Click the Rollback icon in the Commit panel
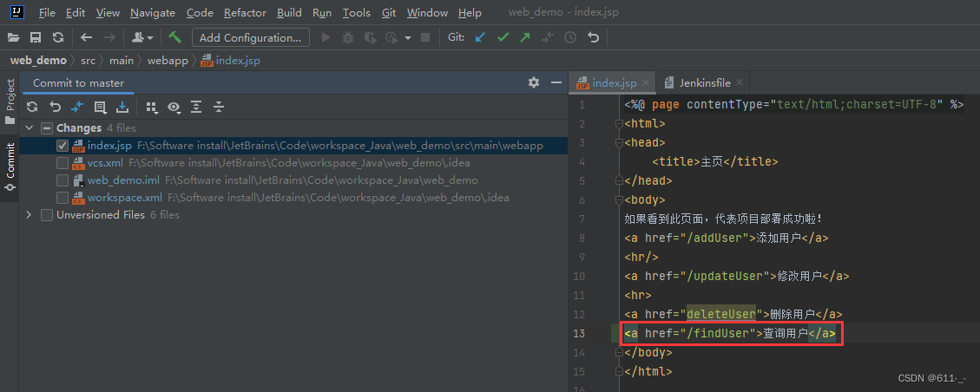980x392 pixels. pyautogui.click(x=55, y=108)
